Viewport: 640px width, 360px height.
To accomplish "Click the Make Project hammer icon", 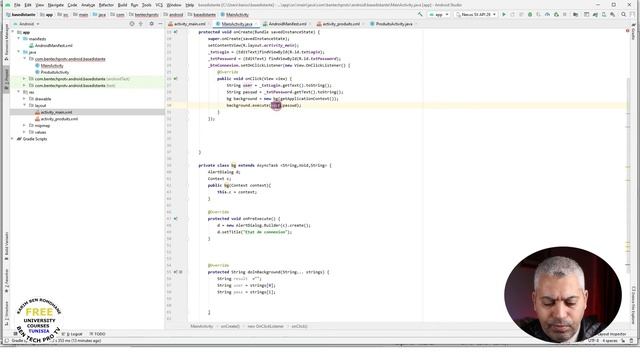I will [x=420, y=14].
